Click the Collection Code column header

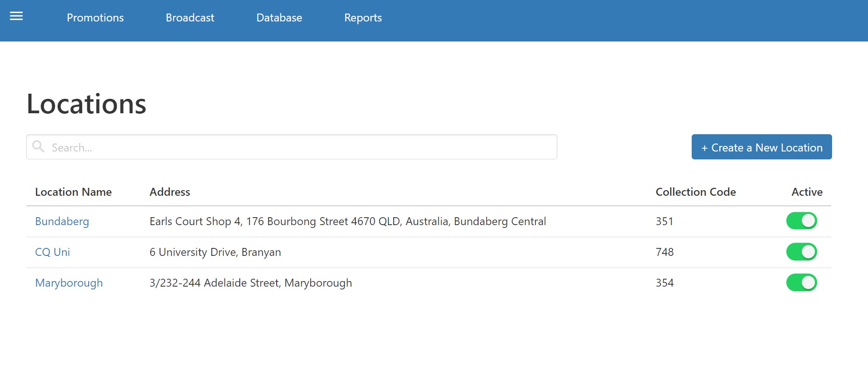[695, 192]
